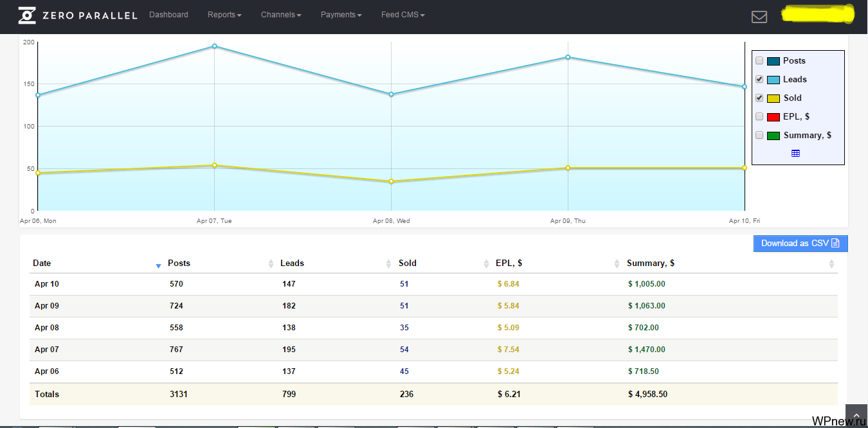
Task: Click the Apr 07 Leads data point
Action: click(214, 46)
